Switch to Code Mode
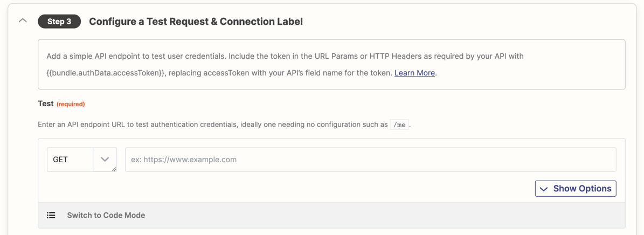Image resolution: width=644 pixels, height=235 pixels. pyautogui.click(x=106, y=215)
